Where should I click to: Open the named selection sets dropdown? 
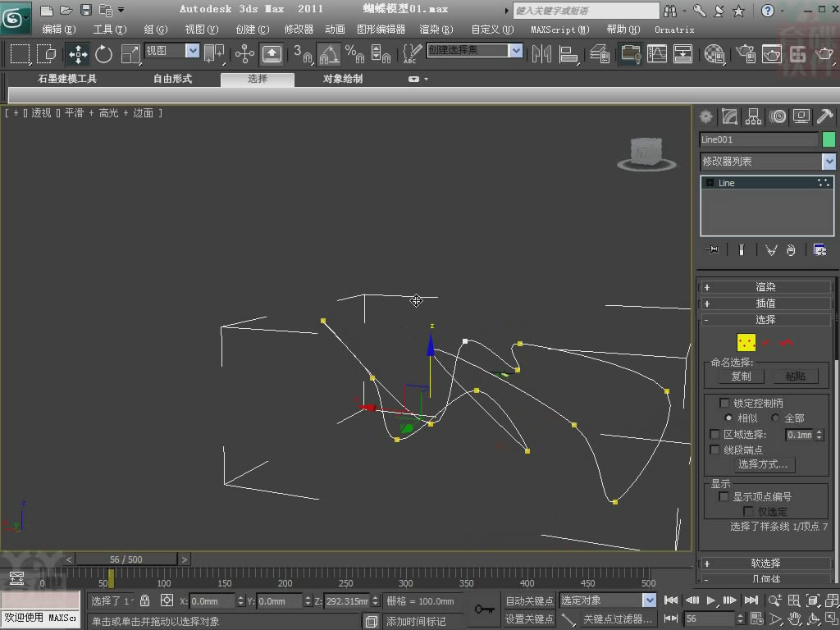coord(475,50)
